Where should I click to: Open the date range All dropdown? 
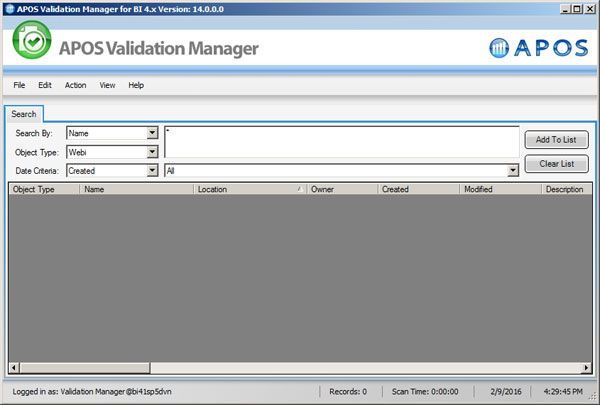(513, 171)
